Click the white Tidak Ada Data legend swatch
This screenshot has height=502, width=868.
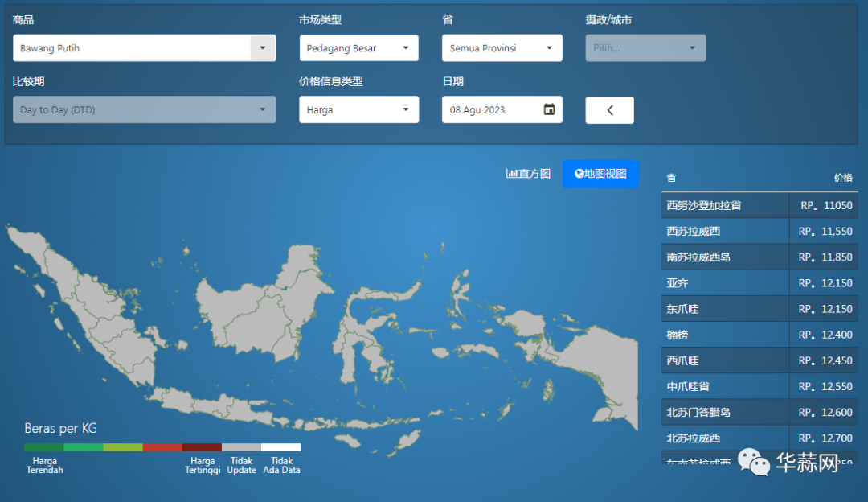[281, 447]
